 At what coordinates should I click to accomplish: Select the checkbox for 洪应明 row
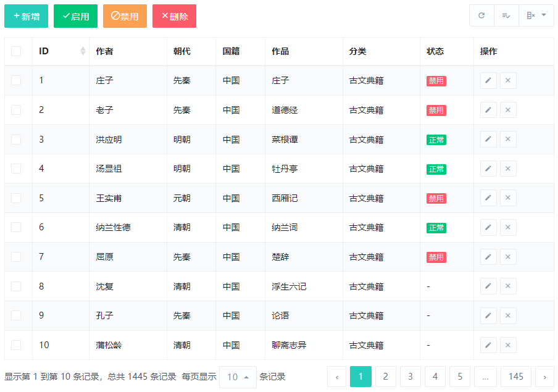pyautogui.click(x=16, y=140)
